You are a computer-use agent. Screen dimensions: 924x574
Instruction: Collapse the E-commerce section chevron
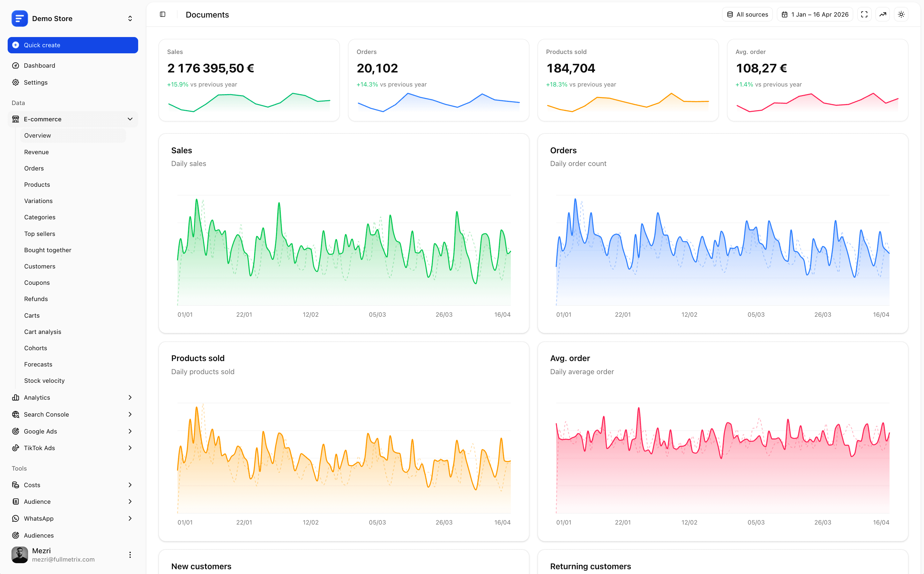tap(130, 119)
